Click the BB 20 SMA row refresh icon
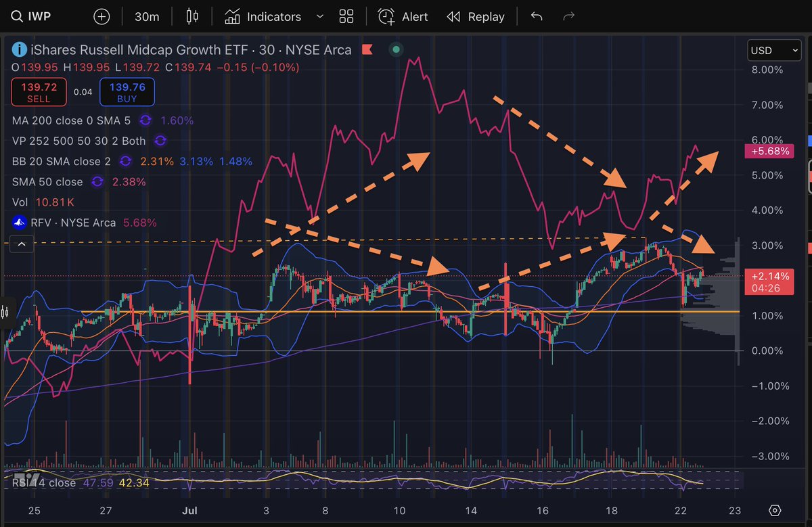 (125, 161)
